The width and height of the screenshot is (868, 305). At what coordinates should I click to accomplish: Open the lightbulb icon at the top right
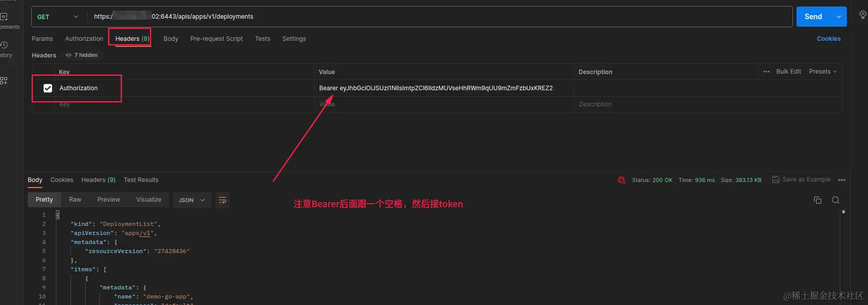tap(862, 15)
